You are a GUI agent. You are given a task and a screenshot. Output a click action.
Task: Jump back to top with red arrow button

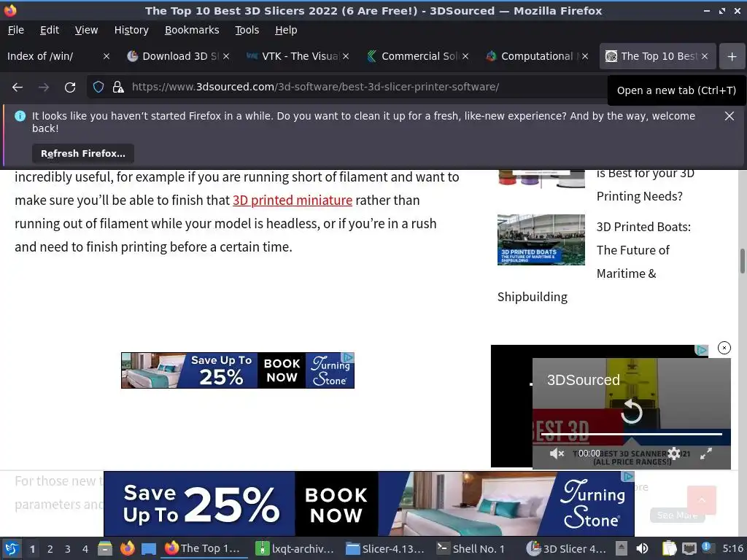pos(701,500)
